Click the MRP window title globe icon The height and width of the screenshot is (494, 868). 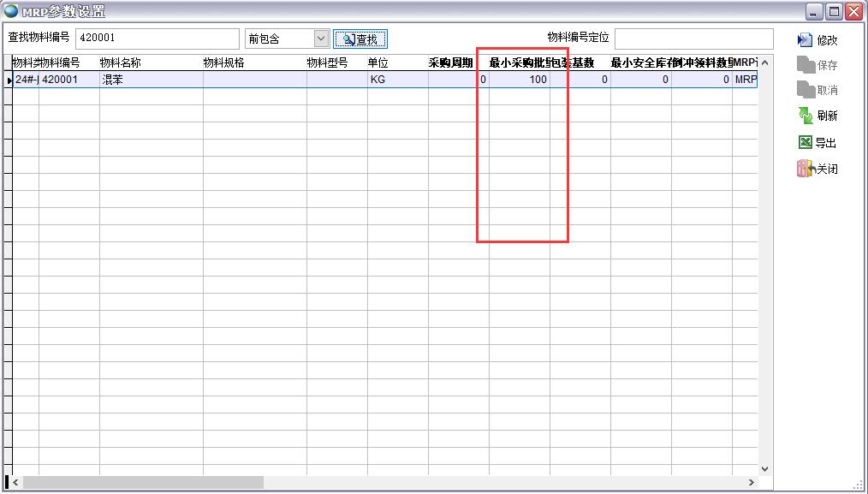(10, 11)
